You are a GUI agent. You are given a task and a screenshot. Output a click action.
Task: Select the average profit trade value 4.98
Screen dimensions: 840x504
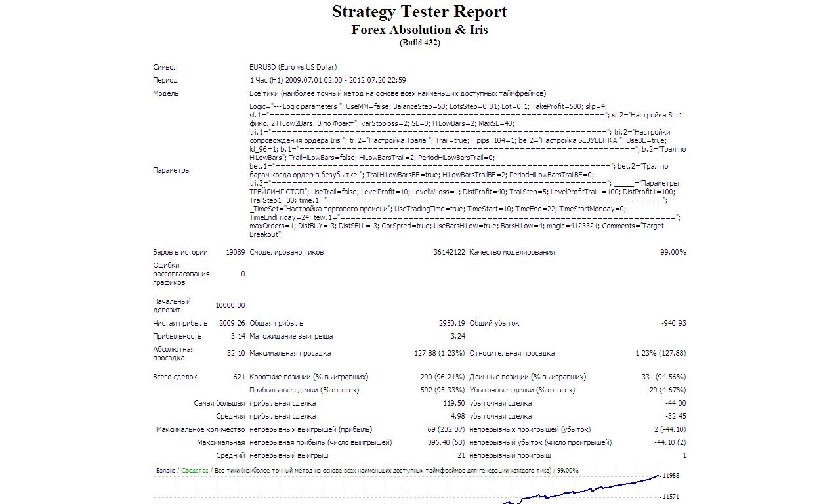pyautogui.click(x=458, y=416)
